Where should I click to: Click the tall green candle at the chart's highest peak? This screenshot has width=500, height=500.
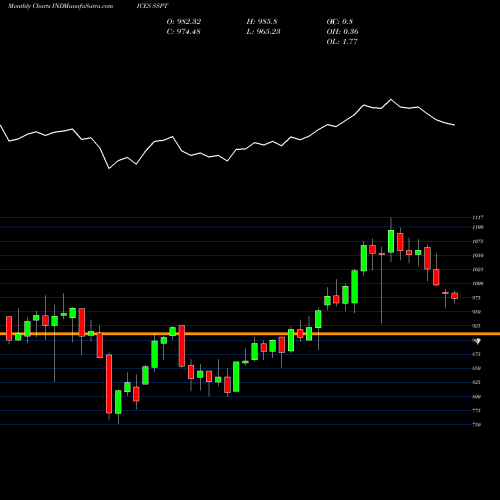[391, 241]
